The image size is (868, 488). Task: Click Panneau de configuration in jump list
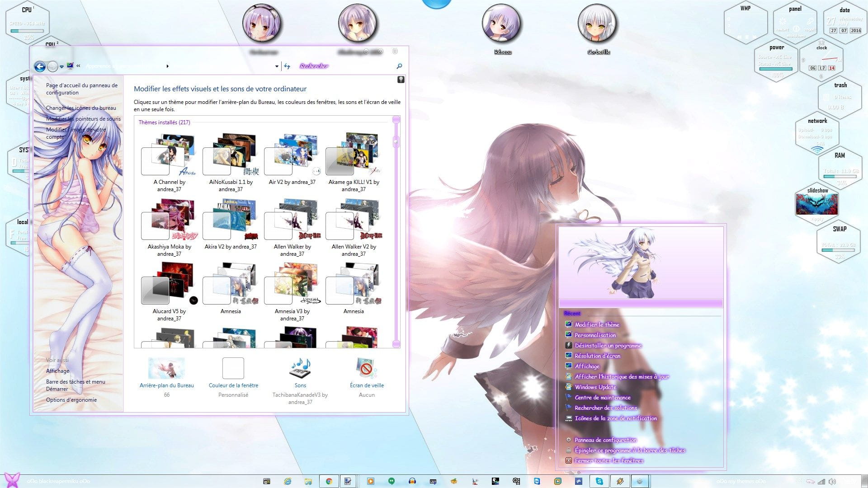[605, 440]
